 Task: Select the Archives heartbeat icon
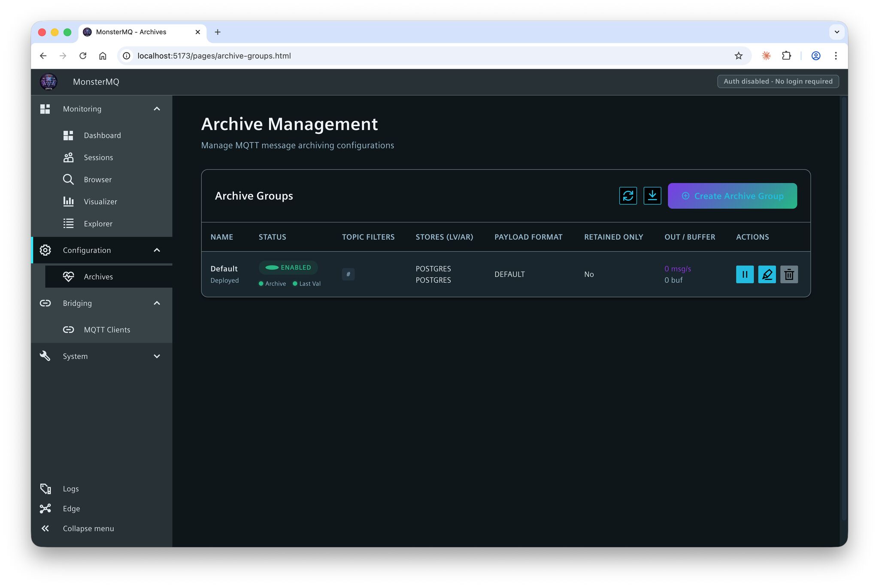point(68,277)
